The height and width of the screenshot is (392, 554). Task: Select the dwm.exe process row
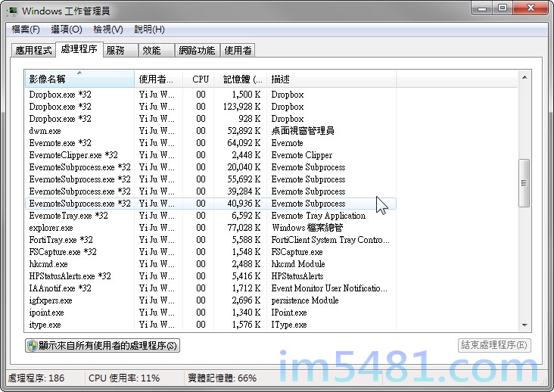[210, 131]
